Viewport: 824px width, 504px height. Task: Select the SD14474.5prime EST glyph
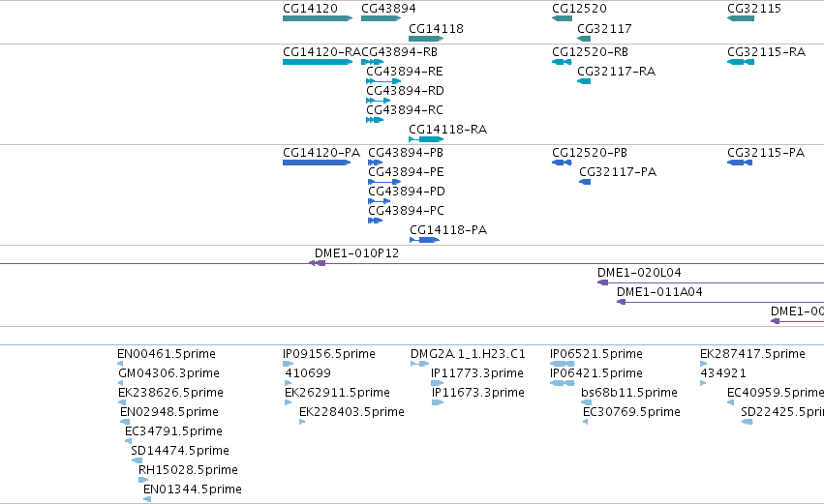[137, 460]
